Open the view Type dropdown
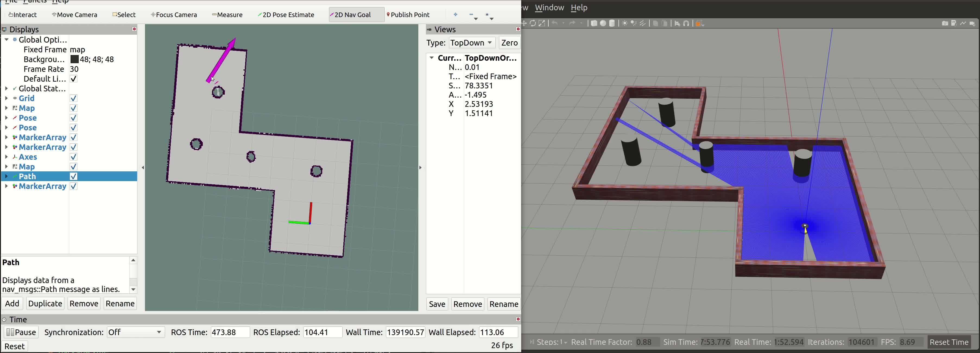 click(x=472, y=43)
